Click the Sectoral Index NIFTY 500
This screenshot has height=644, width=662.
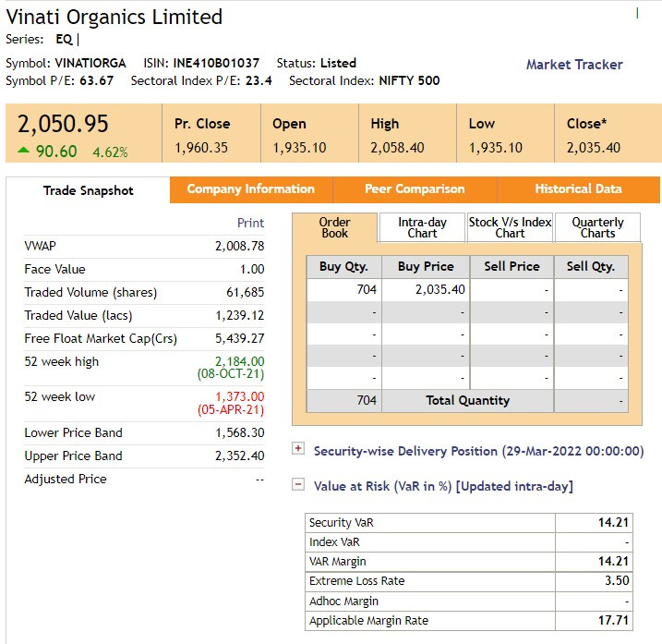pos(409,80)
